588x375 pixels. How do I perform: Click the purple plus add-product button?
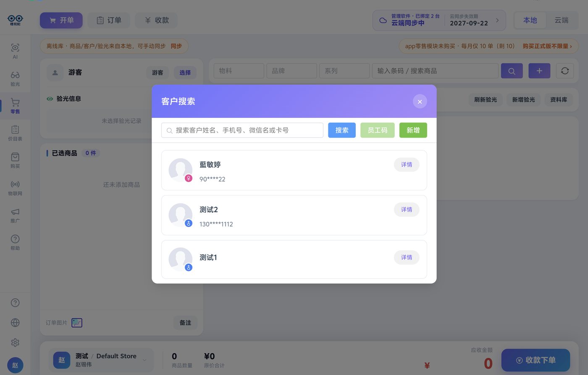coord(539,71)
